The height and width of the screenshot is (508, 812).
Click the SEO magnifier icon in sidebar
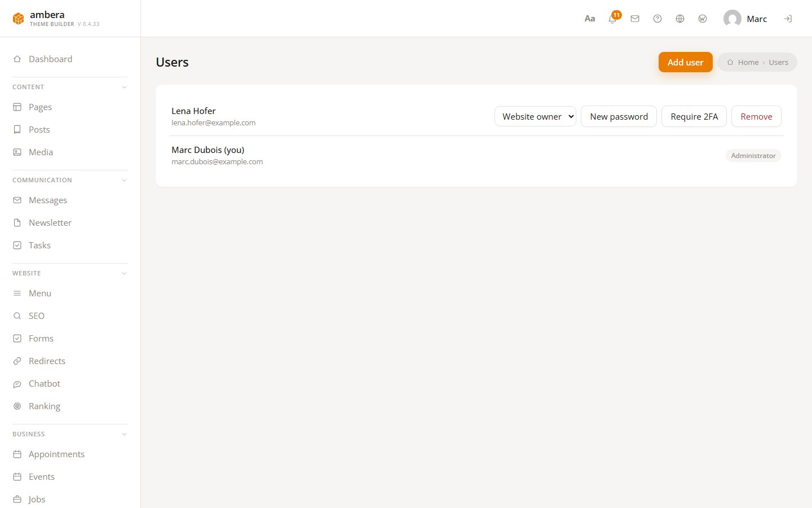(17, 316)
